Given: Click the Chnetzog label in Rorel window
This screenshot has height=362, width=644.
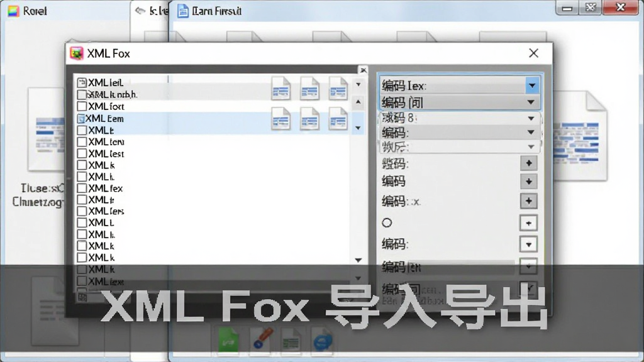Looking at the screenshot, I should point(38,202).
